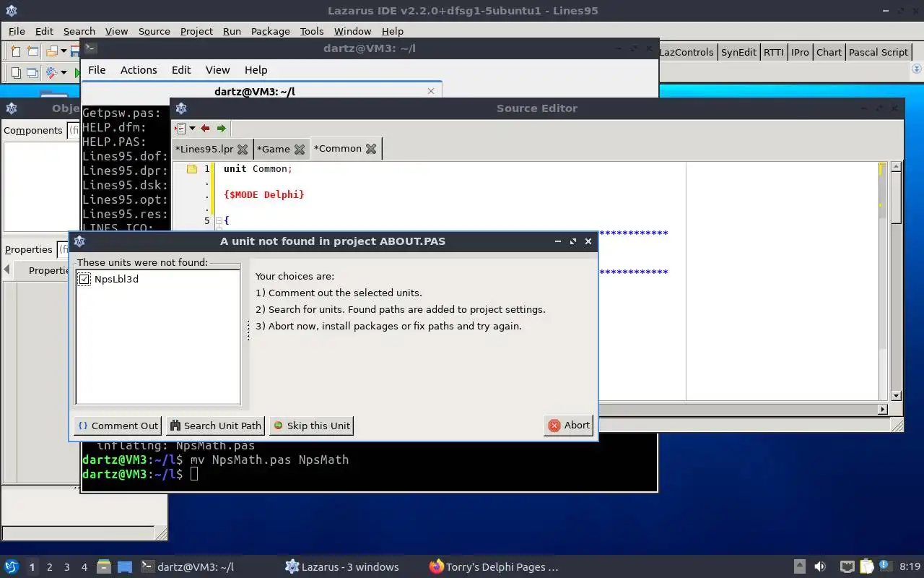
Task: Click the network tray icon
Action: [x=847, y=567]
